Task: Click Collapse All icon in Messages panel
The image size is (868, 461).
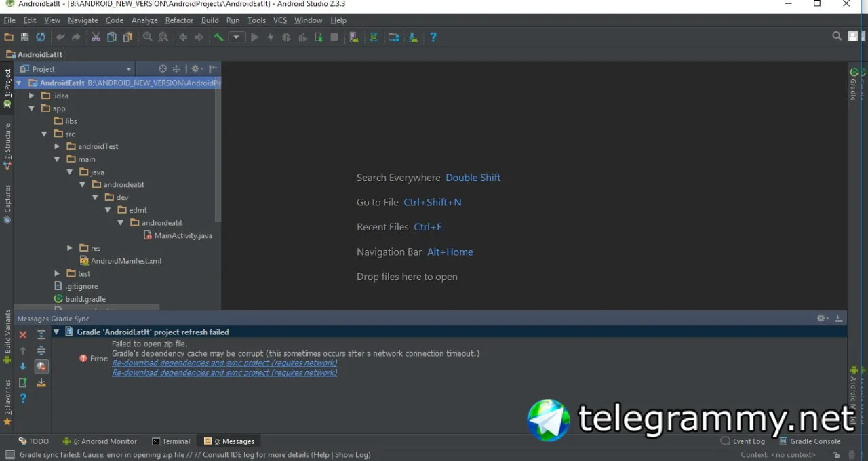Action: click(41, 350)
